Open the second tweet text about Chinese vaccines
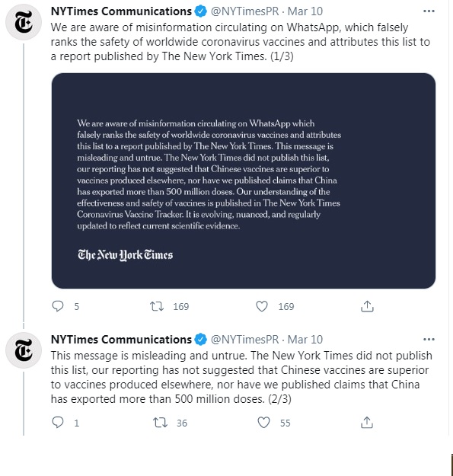This screenshot has width=453, height=476. tap(241, 377)
